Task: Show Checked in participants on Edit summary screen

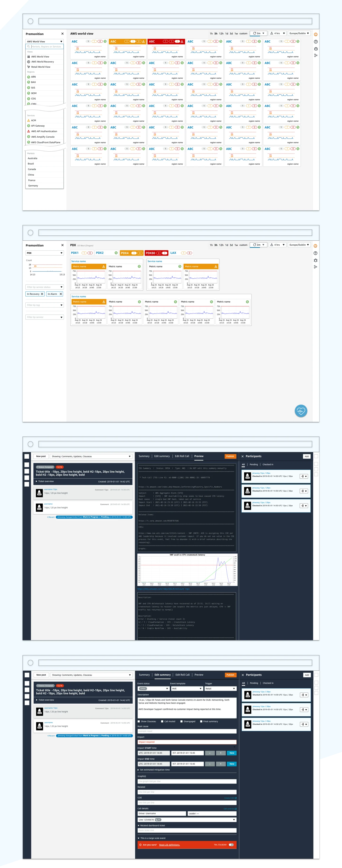Action: [x=268, y=683]
